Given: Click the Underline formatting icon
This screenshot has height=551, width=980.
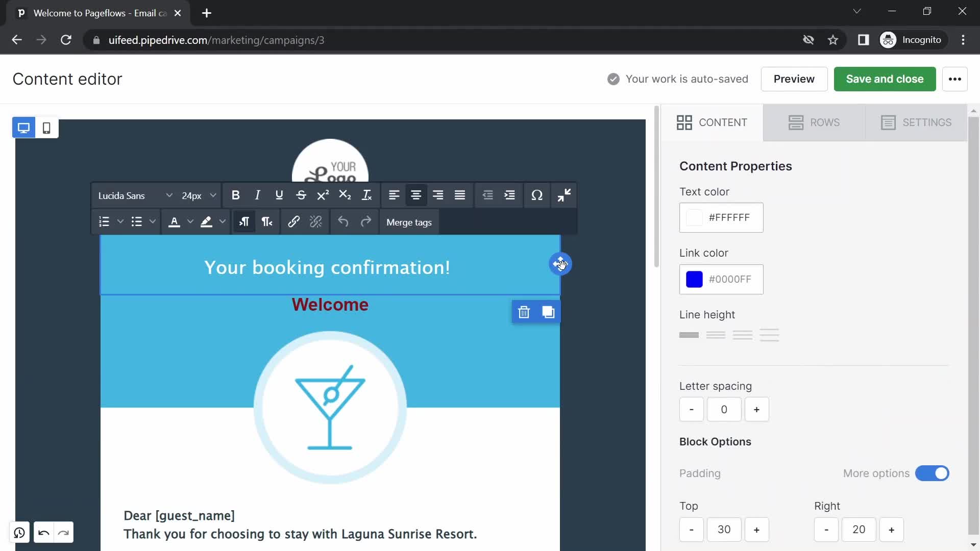Looking at the screenshot, I should coord(279,195).
